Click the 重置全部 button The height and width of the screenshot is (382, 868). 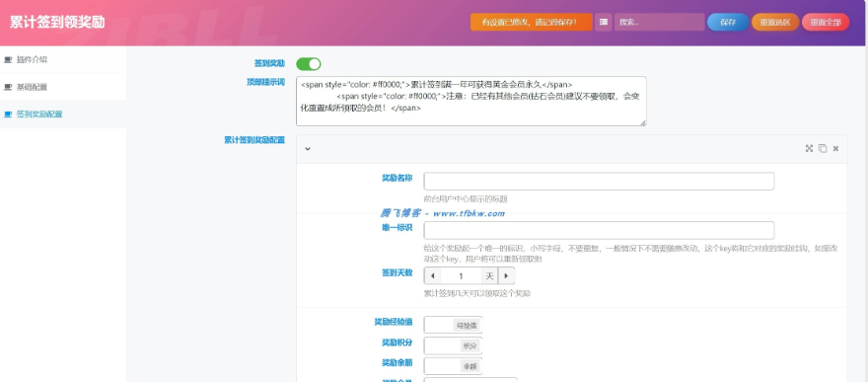[826, 22]
